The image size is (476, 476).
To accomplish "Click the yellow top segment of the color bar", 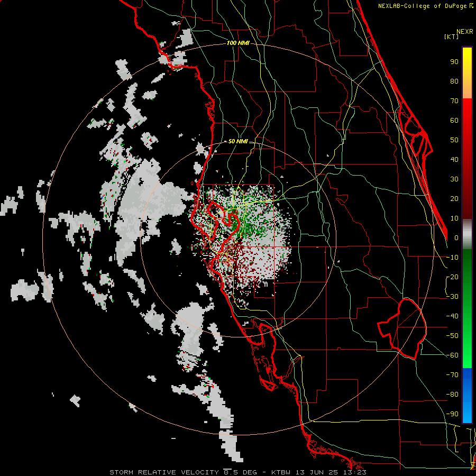I will point(467,73).
